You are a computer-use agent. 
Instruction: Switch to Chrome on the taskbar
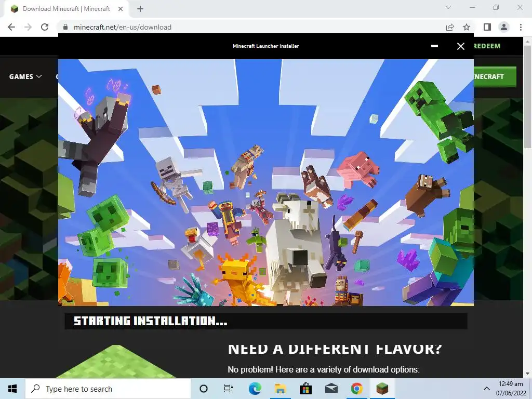tap(356, 389)
